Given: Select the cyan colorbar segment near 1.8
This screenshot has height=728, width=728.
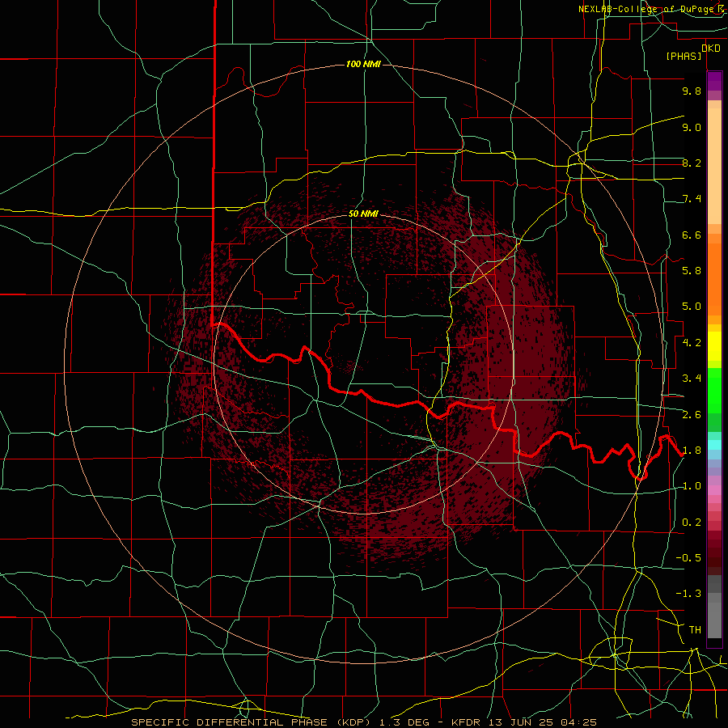Looking at the screenshot, I should (714, 445).
